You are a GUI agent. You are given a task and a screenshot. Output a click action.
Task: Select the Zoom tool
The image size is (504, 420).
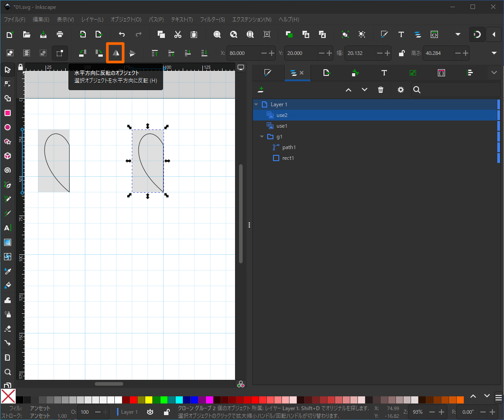coord(8,372)
